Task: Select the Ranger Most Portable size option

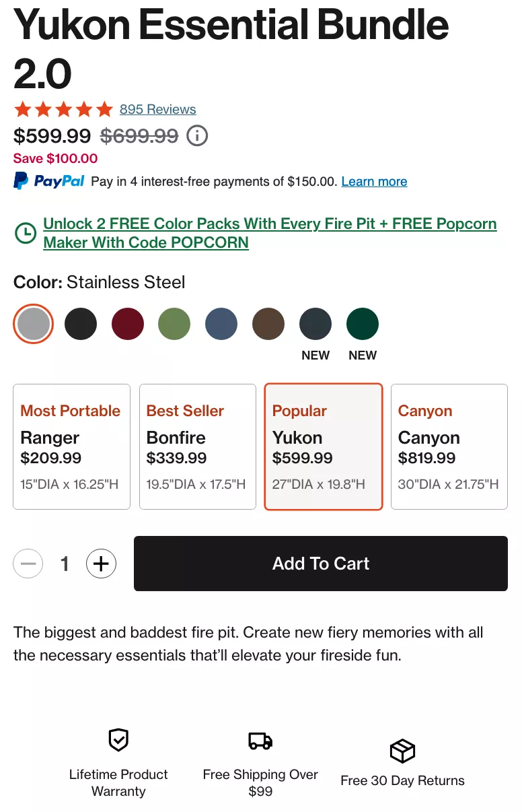Action: [71, 446]
